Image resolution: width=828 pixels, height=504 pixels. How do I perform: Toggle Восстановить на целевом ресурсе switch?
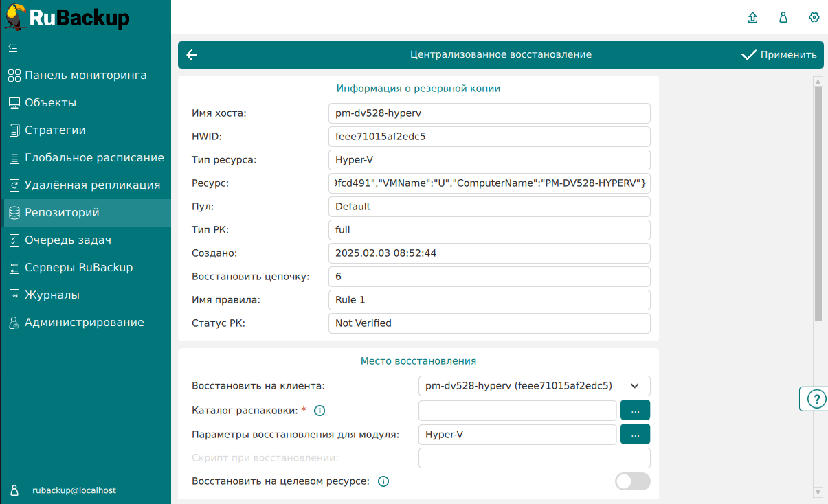pos(632,481)
